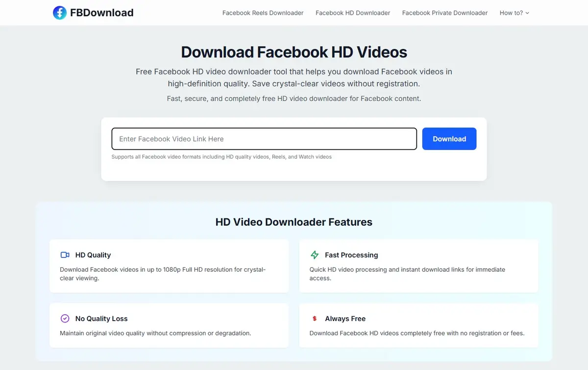Select the Always Free feature card
The image size is (588, 370).
(418, 325)
